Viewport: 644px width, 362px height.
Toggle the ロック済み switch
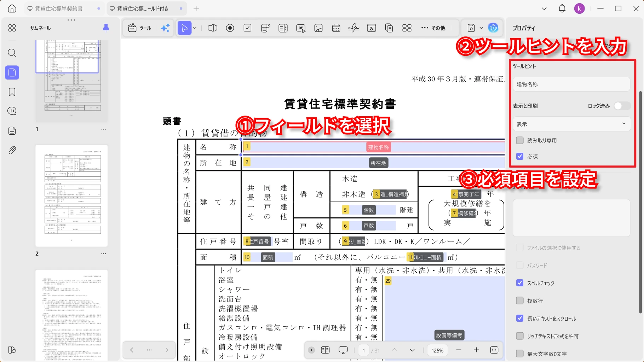[x=622, y=106]
